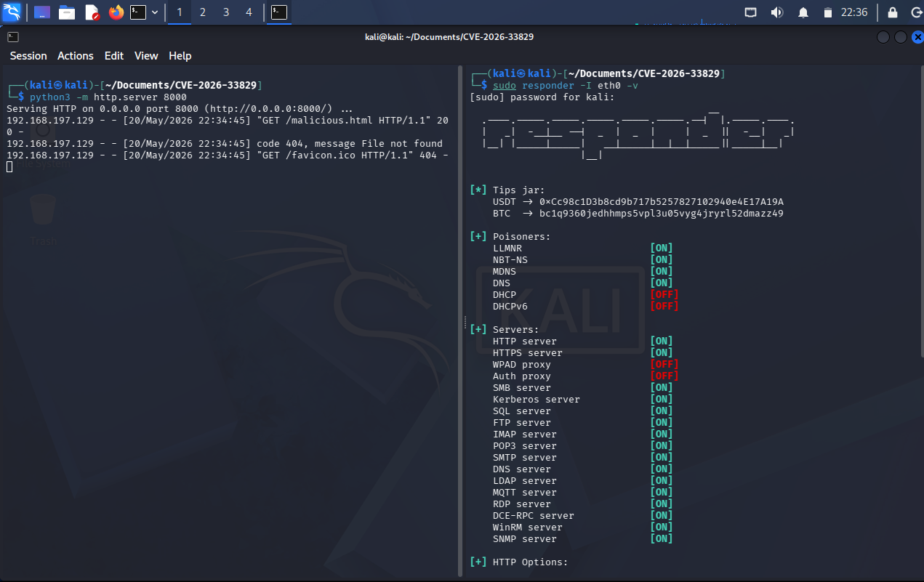Switch to workspace 3
Viewport: 924px width, 582px height.
click(226, 12)
